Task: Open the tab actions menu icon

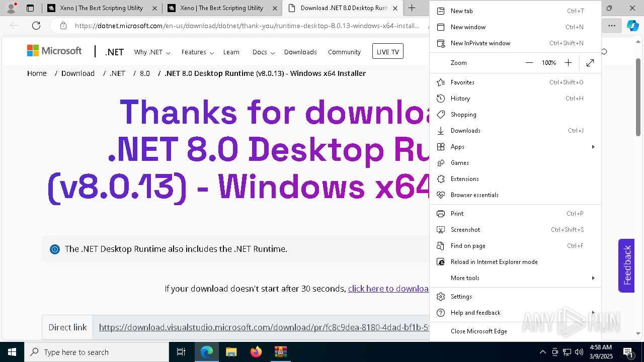Action: tap(30, 8)
